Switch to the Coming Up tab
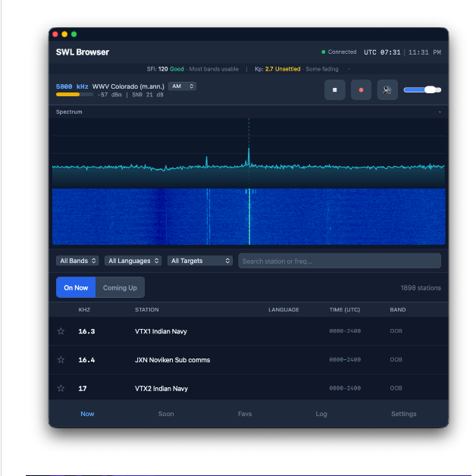This screenshot has height=476, width=476. pos(120,287)
